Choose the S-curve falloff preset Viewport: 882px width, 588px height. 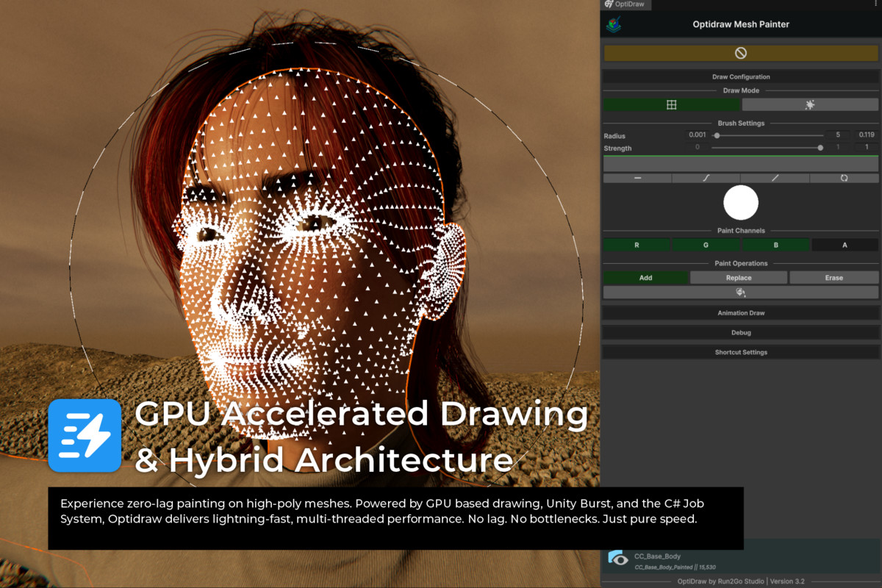(x=706, y=178)
